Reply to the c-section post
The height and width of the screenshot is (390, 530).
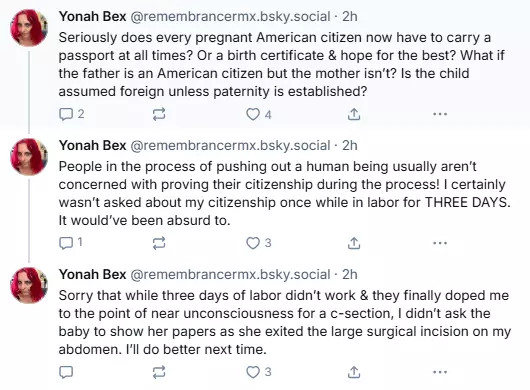66,372
